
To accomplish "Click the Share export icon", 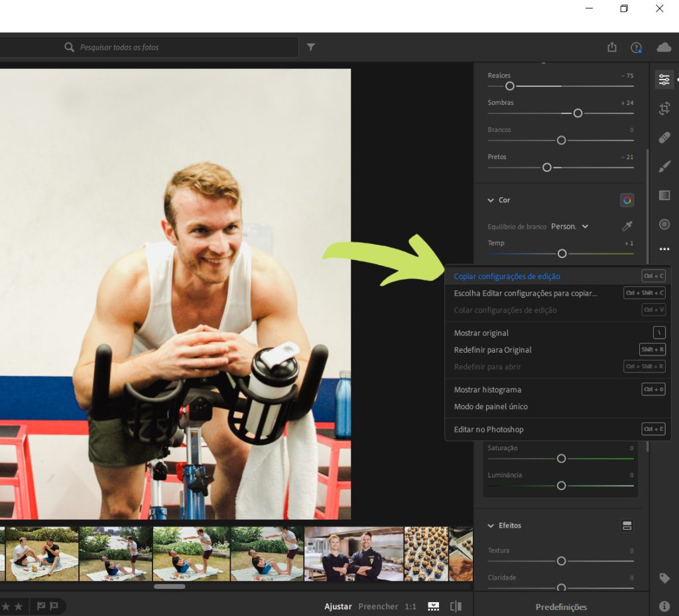I will [611, 47].
